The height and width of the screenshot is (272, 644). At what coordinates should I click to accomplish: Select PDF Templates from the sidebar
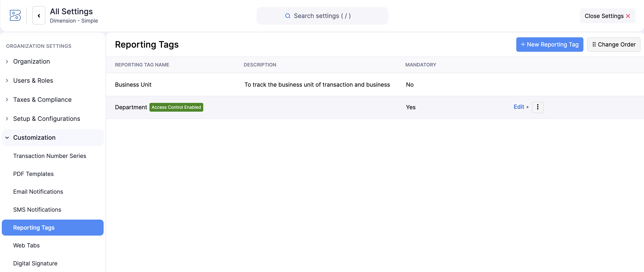[33, 174]
